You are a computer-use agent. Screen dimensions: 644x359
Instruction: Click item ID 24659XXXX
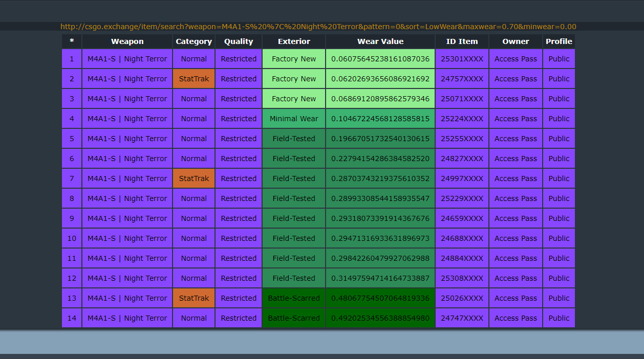[462, 218]
